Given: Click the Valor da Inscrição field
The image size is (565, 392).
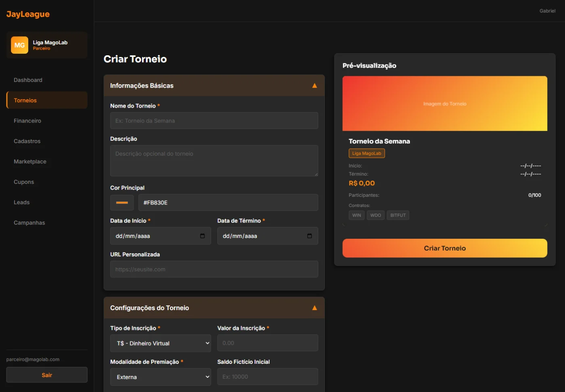Looking at the screenshot, I should pos(268,343).
